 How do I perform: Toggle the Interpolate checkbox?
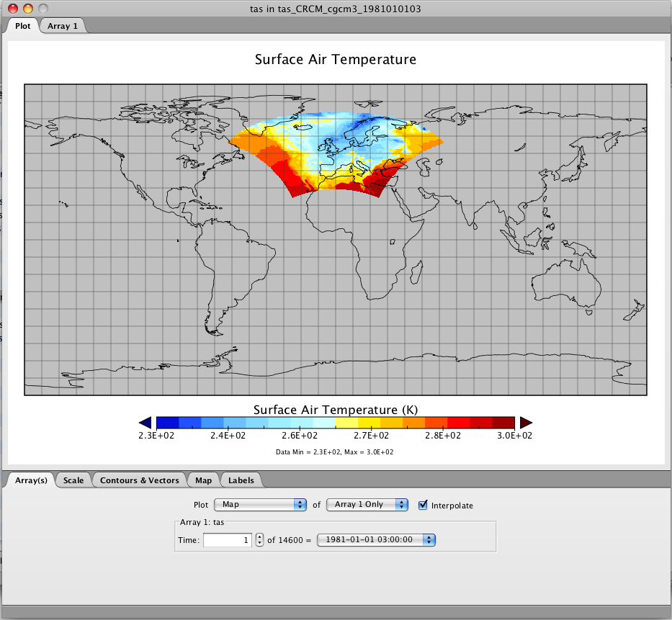pyautogui.click(x=424, y=505)
